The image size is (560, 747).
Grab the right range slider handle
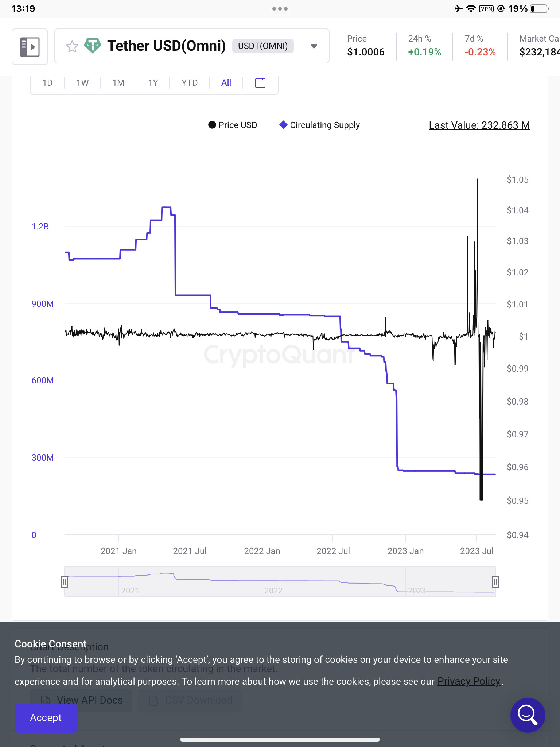(495, 581)
